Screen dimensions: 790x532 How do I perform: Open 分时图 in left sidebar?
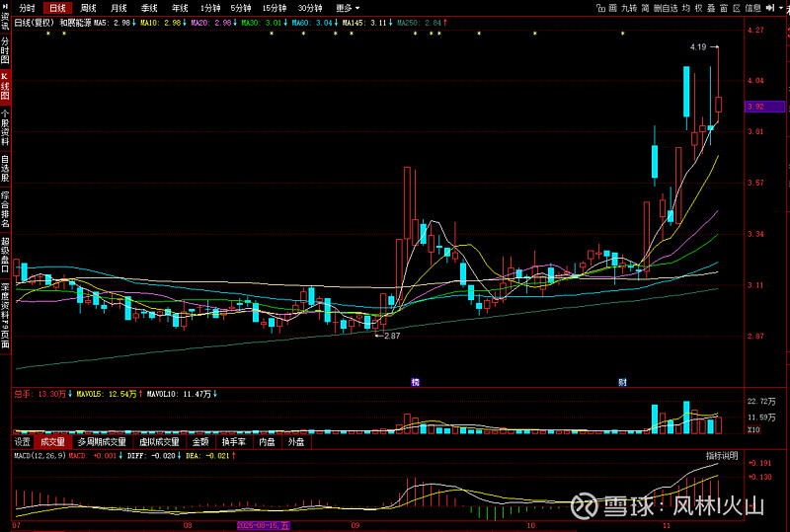[x=5, y=50]
